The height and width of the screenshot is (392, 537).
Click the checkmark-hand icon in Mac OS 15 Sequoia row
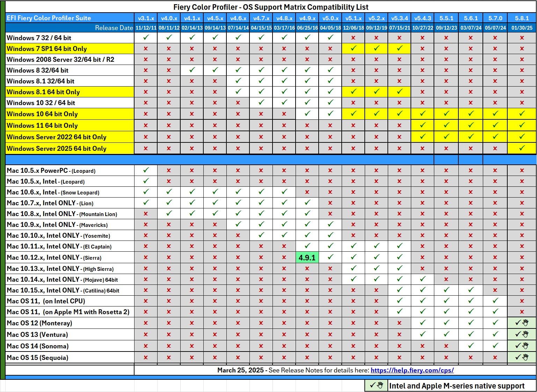click(x=522, y=357)
